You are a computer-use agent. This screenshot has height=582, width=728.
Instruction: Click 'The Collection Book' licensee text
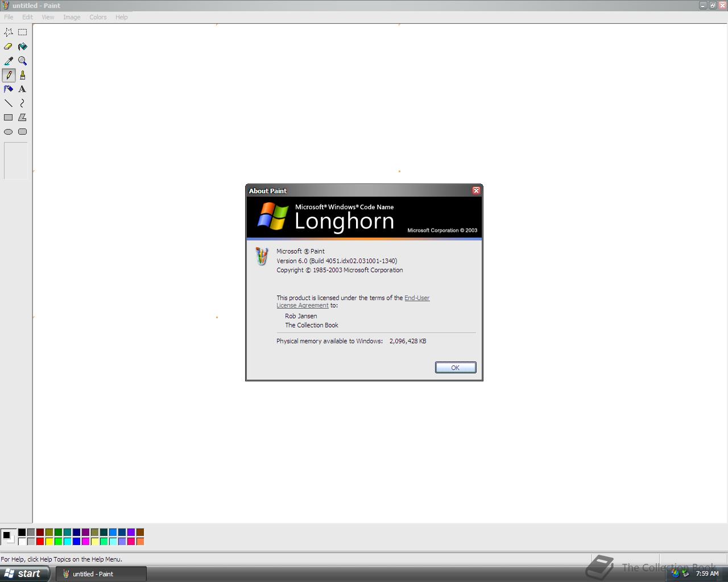(312, 325)
